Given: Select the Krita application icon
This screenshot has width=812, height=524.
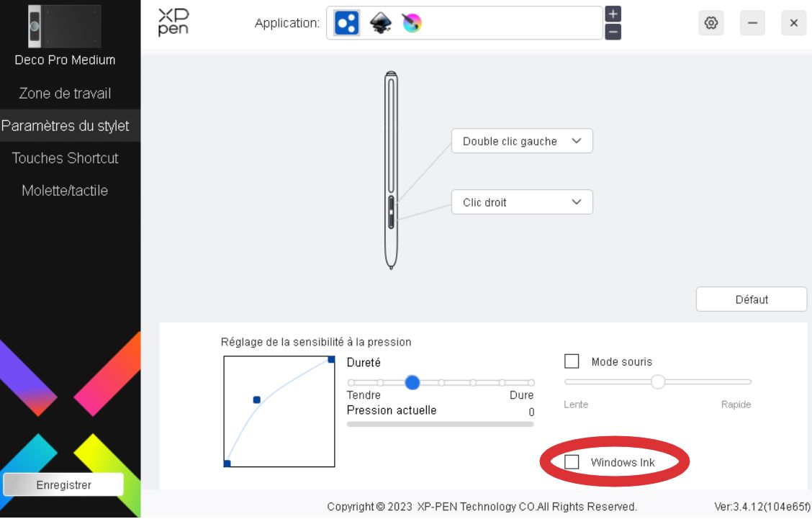Looking at the screenshot, I should 412,23.
